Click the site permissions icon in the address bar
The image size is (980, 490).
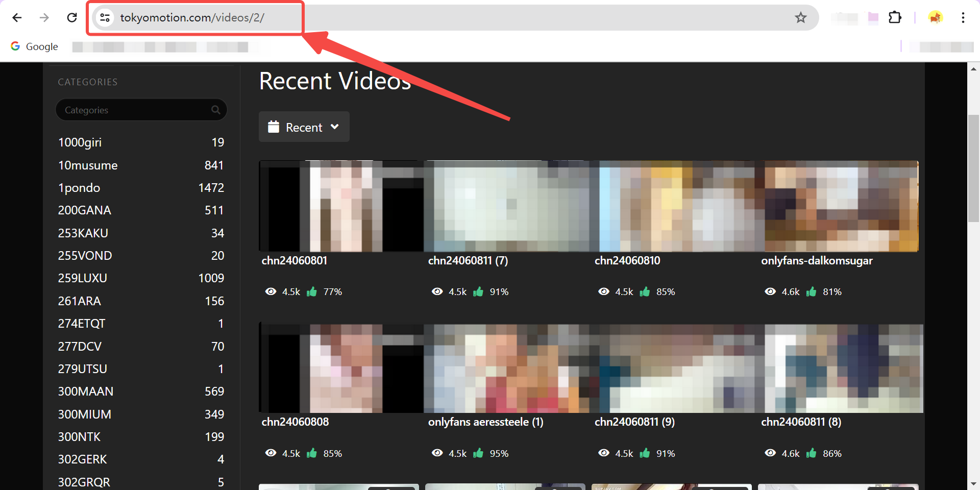tap(105, 17)
